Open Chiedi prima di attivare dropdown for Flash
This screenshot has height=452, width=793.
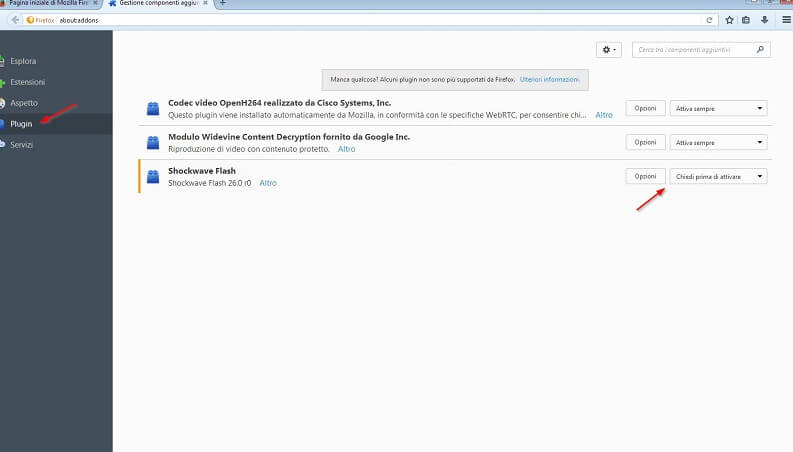(719, 176)
